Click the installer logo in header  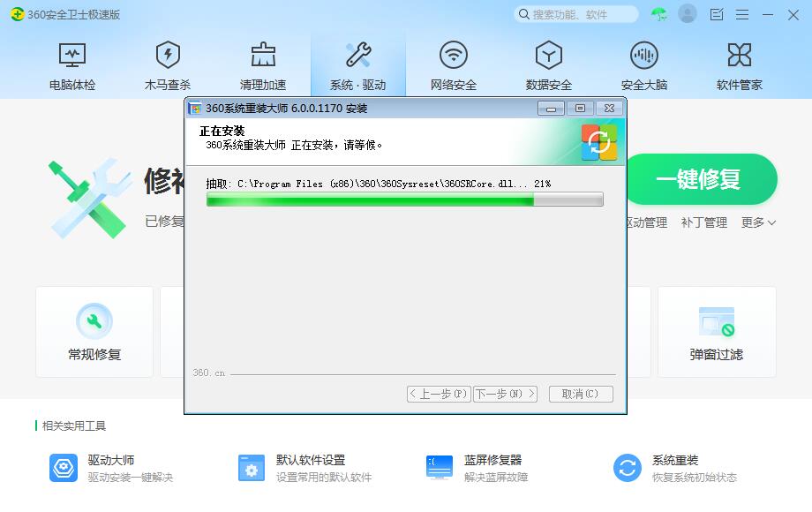599,142
